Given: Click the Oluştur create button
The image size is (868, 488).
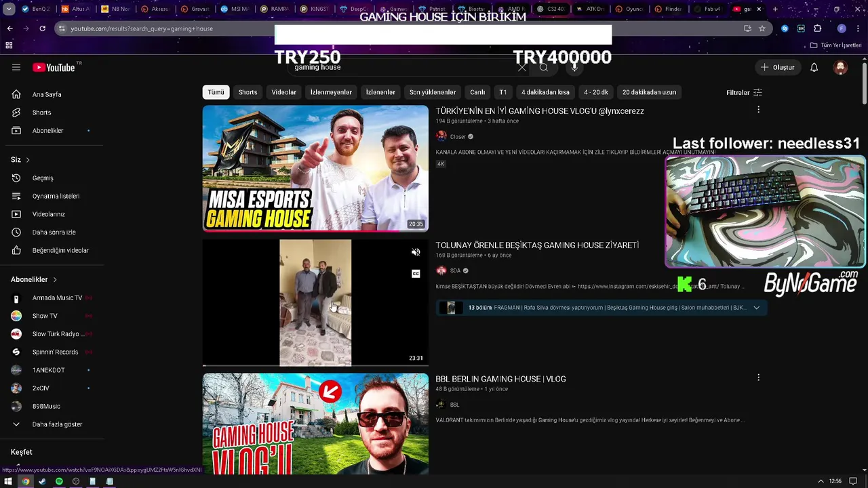Looking at the screenshot, I should pos(777,67).
